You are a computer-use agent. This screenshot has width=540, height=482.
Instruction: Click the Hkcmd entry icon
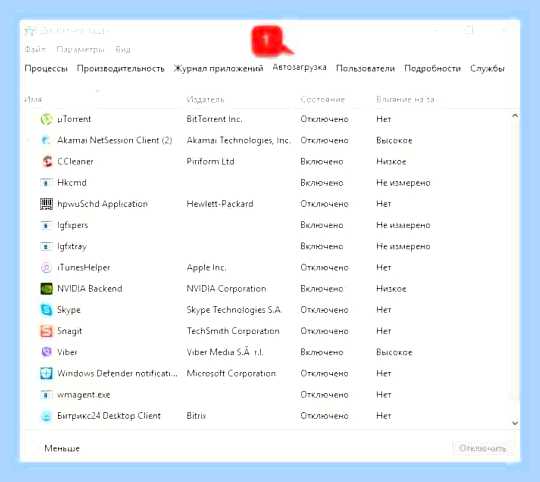(46, 183)
